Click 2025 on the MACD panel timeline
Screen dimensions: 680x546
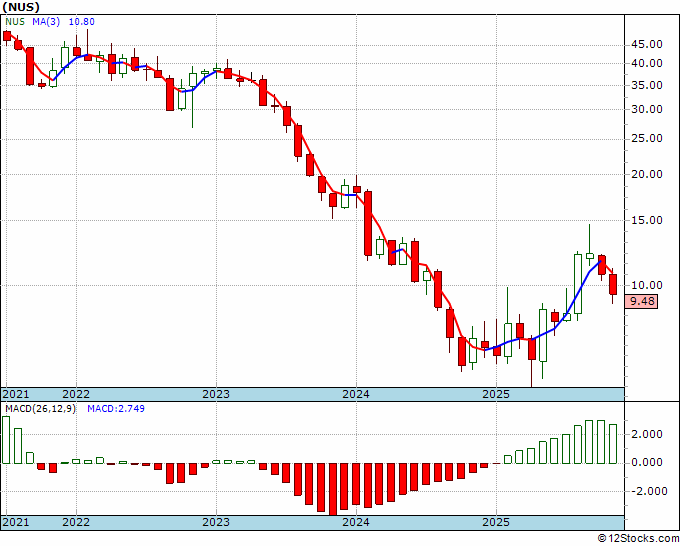[496, 522]
